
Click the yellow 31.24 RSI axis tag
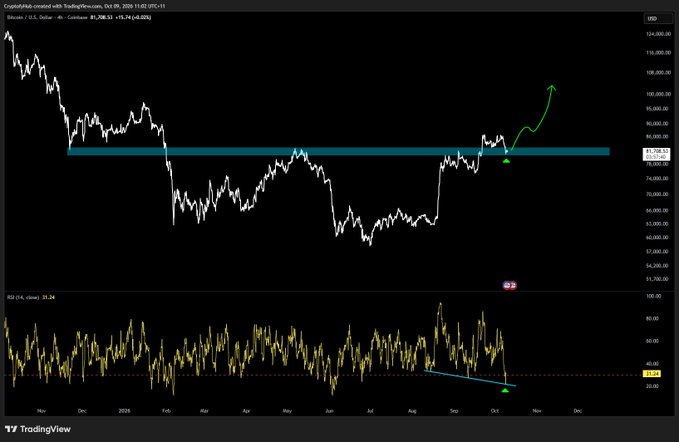pyautogui.click(x=652, y=374)
